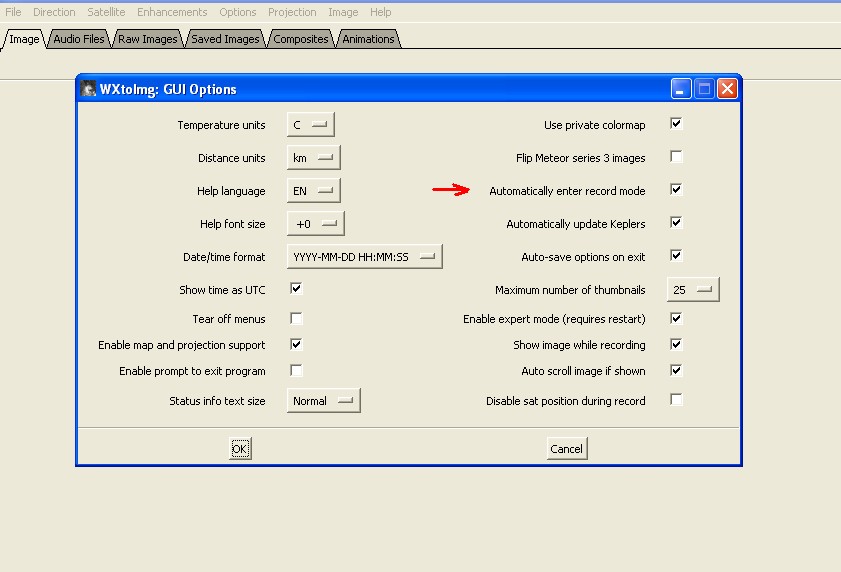Switch to the Saved Images tab
Viewport: 841px width, 572px height.
[225, 39]
